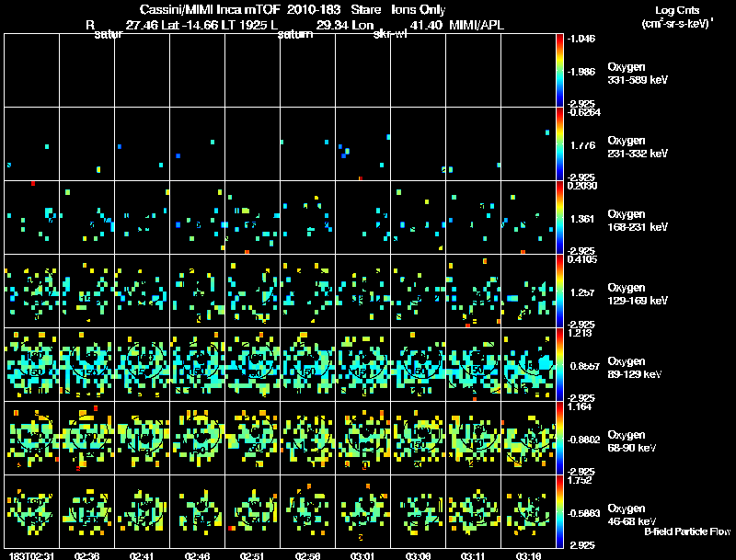The width and height of the screenshot is (736, 560).
Task: Click the 03:16 time axis label
Action: click(x=528, y=555)
